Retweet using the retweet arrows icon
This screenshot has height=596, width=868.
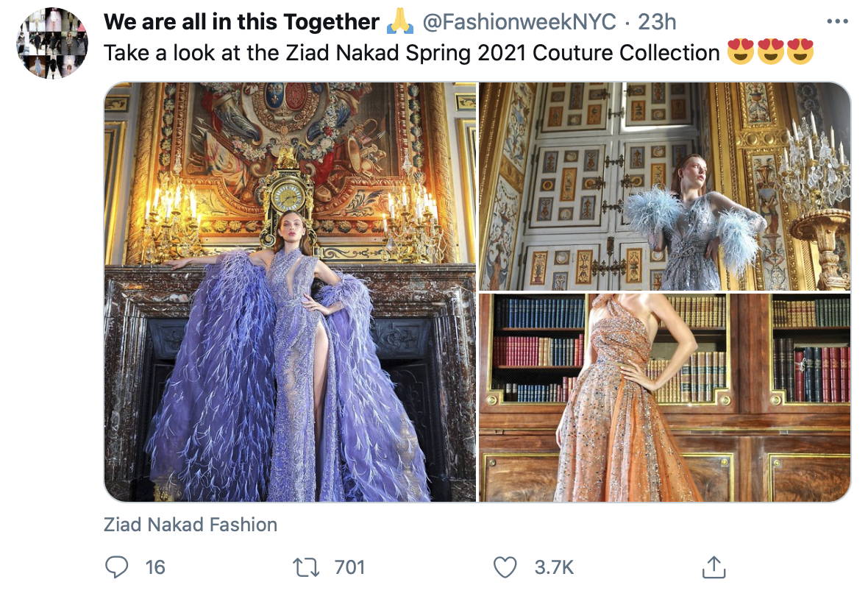point(305,567)
